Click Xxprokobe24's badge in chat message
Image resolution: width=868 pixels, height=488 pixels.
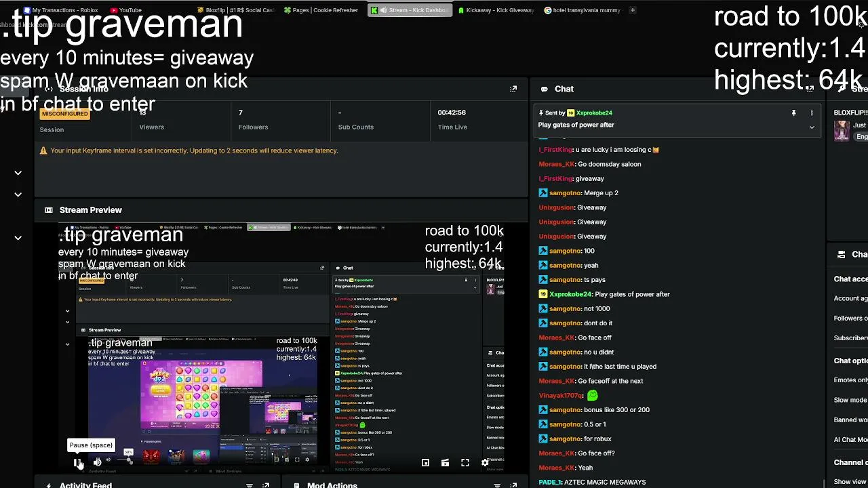coord(543,294)
